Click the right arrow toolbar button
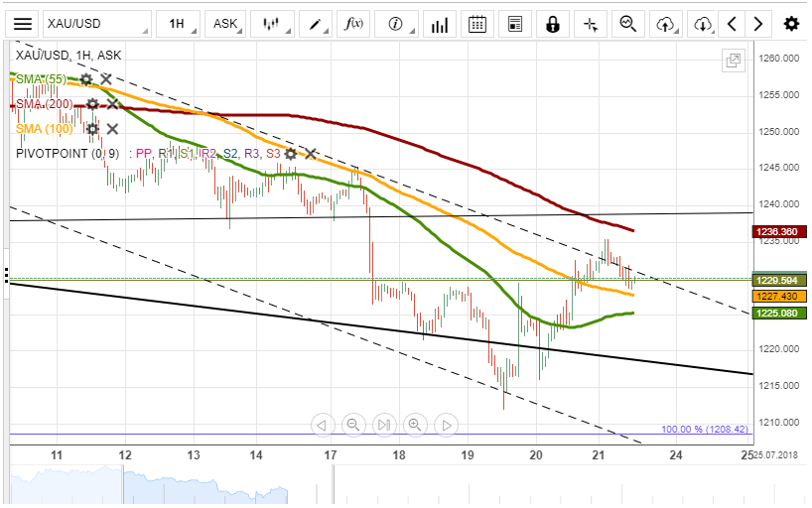812x508 pixels. [757, 24]
